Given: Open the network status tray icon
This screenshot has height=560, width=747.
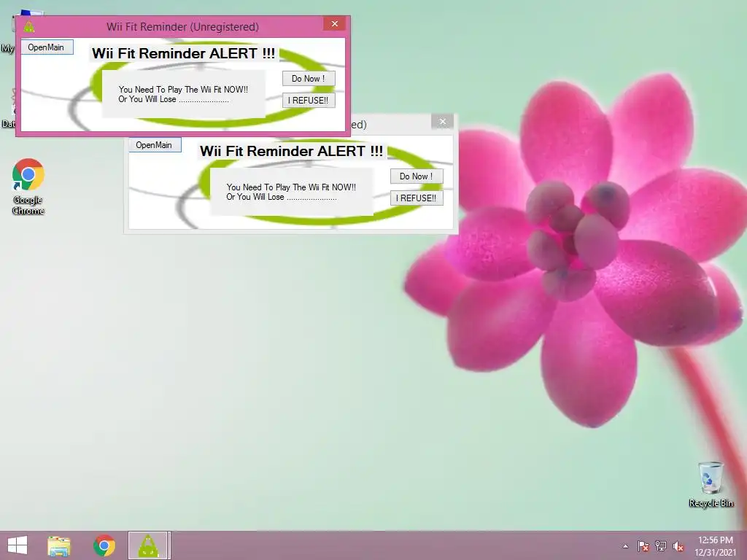Looking at the screenshot, I should coord(661,546).
